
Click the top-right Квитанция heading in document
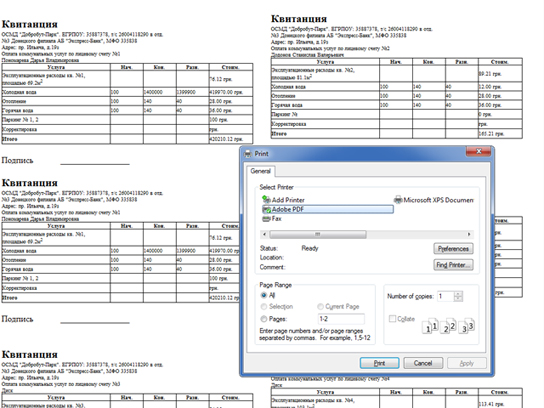(x=299, y=19)
